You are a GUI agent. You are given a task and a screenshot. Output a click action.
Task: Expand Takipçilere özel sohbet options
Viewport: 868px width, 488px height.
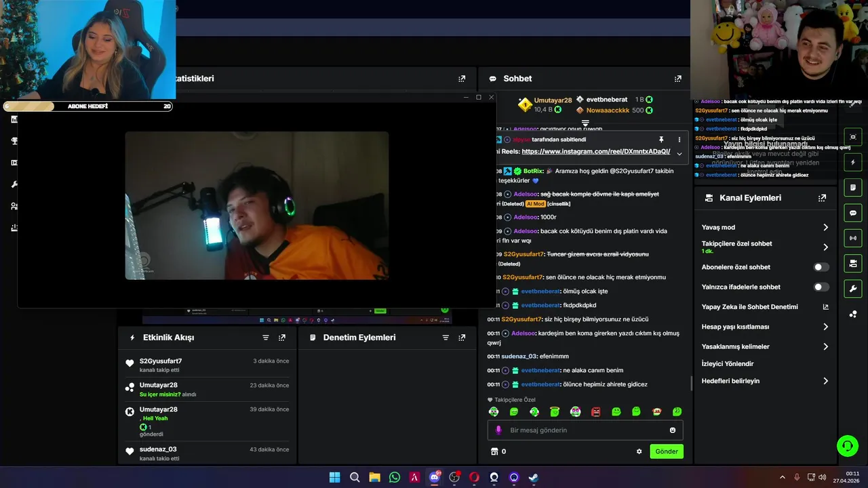[x=825, y=247]
